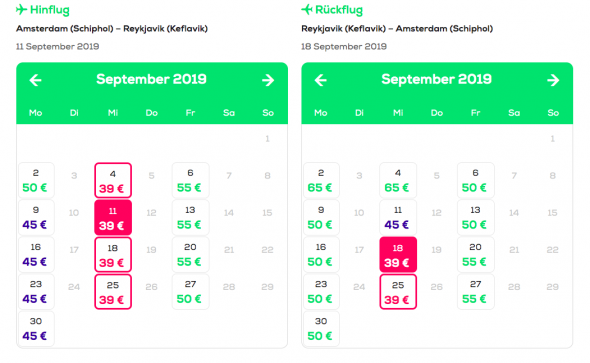Go to next month in Rückflug calendar

[553, 80]
